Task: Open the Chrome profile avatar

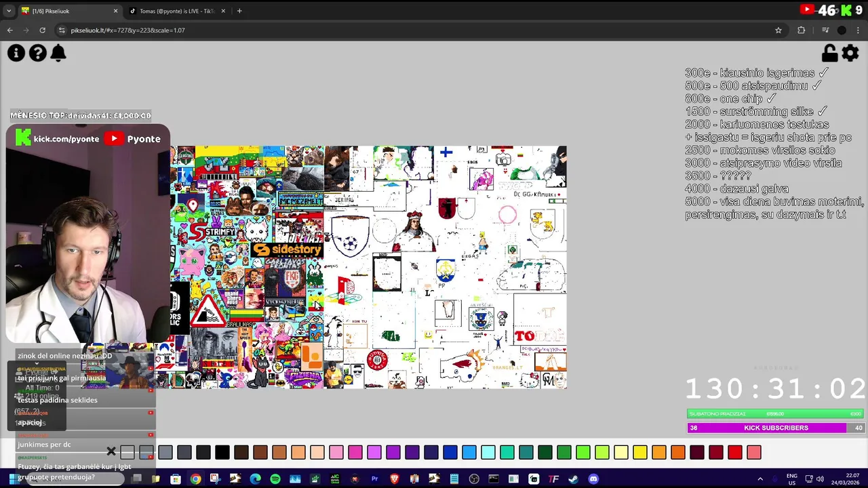Action: tap(842, 30)
